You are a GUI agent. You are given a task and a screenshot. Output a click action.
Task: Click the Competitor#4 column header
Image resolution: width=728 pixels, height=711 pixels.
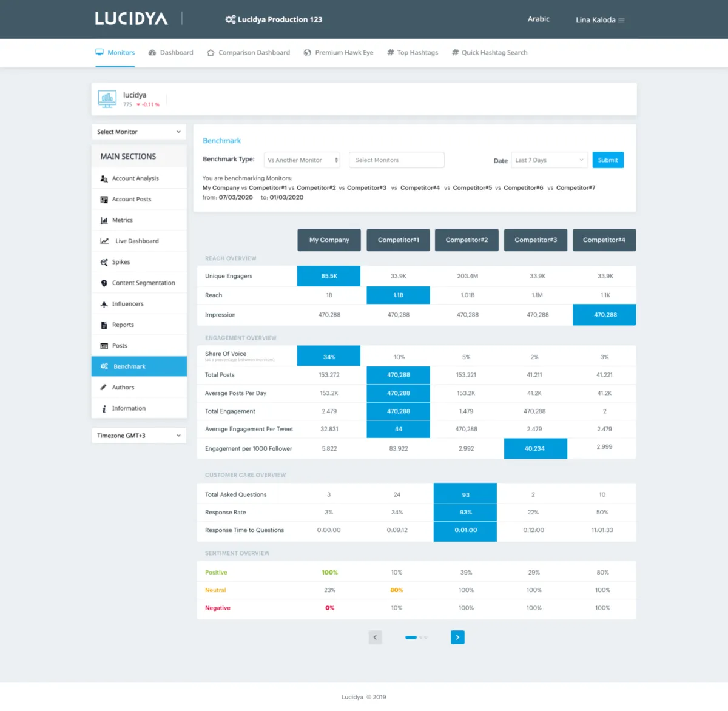tap(604, 240)
